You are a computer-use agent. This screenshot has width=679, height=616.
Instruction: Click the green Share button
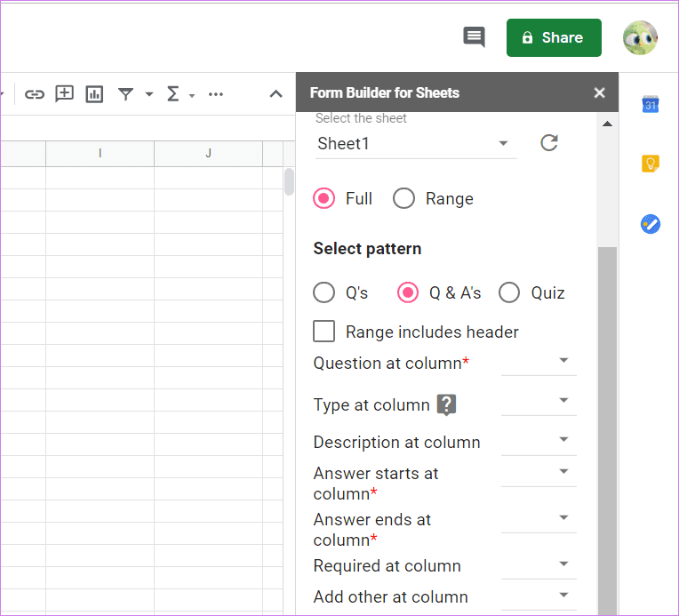554,37
